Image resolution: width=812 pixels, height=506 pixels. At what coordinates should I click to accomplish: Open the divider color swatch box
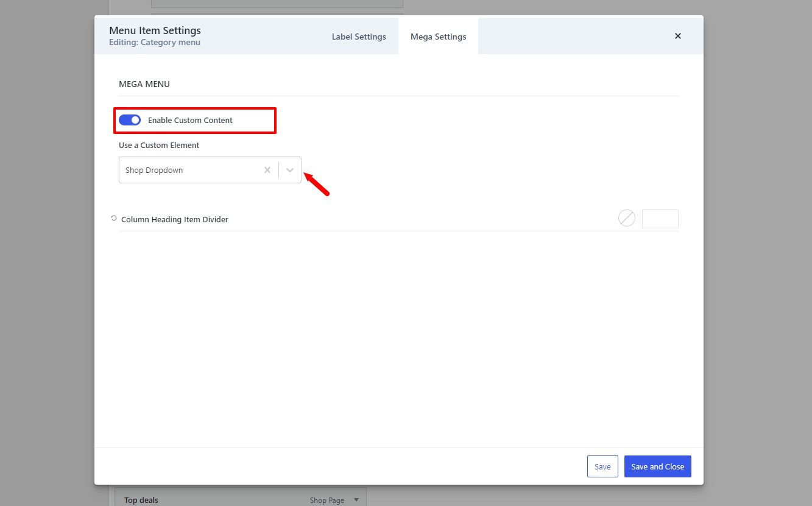pos(660,219)
